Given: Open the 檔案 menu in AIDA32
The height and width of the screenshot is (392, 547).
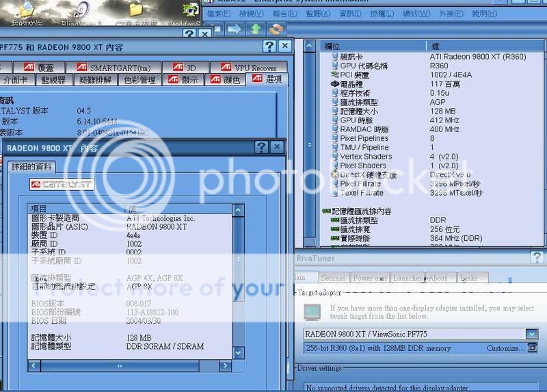Looking at the screenshot, I should 218,14.
